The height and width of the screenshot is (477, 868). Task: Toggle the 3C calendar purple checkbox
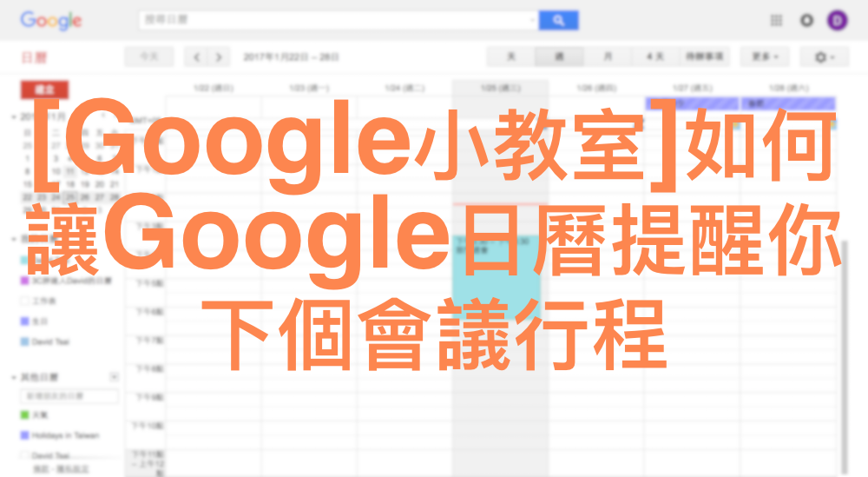click(x=24, y=281)
